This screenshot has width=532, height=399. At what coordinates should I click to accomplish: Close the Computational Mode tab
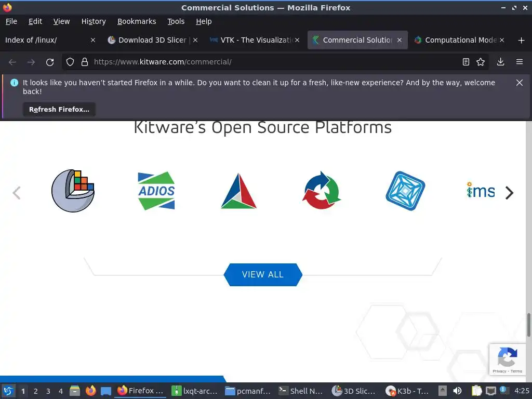click(502, 40)
